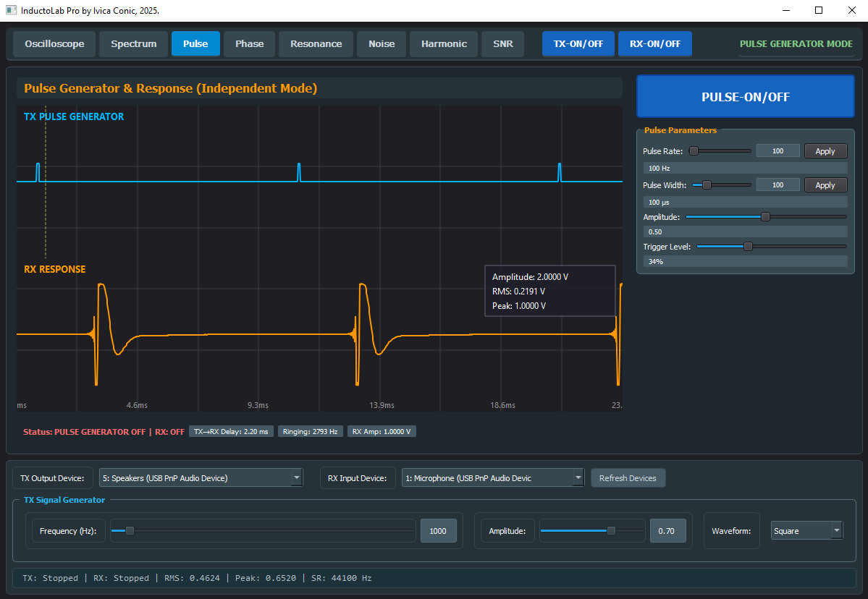The height and width of the screenshot is (599, 868).
Task: Toggle the RX-ON/OFF button
Action: tap(654, 44)
